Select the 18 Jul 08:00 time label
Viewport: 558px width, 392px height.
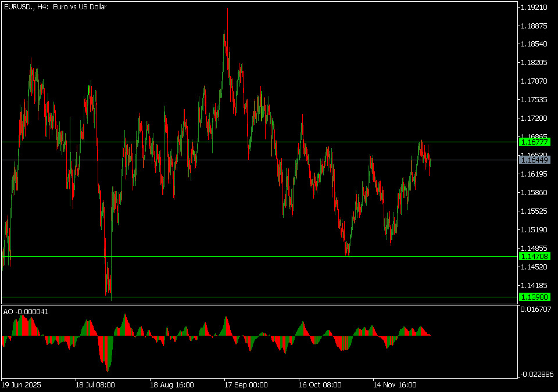[95, 384]
